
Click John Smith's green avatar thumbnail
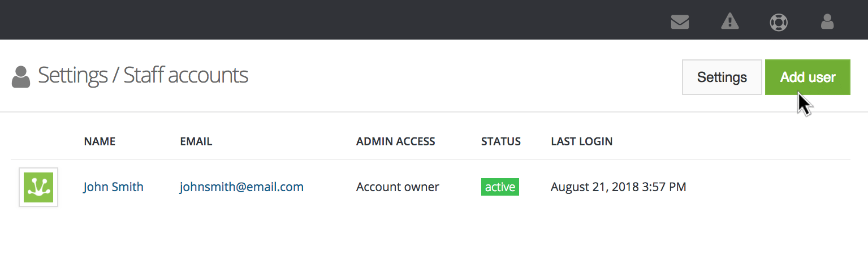coord(38,187)
